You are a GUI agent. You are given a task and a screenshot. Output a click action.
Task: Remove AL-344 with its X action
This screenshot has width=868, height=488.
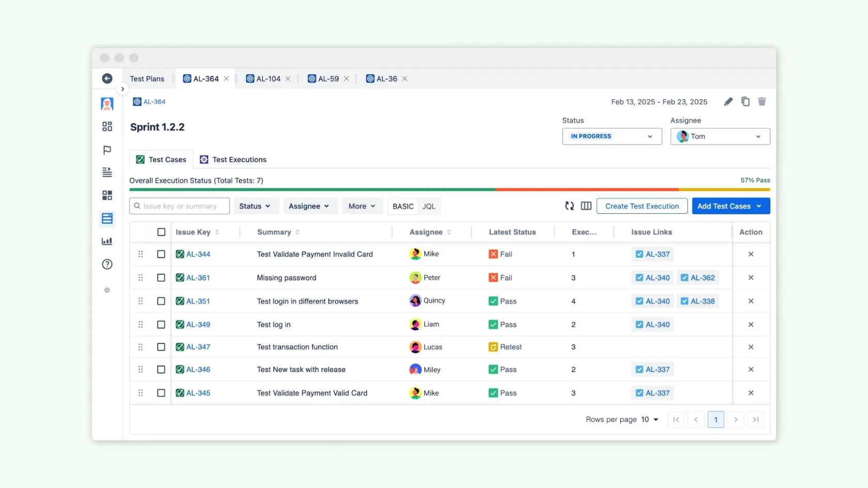tap(751, 254)
